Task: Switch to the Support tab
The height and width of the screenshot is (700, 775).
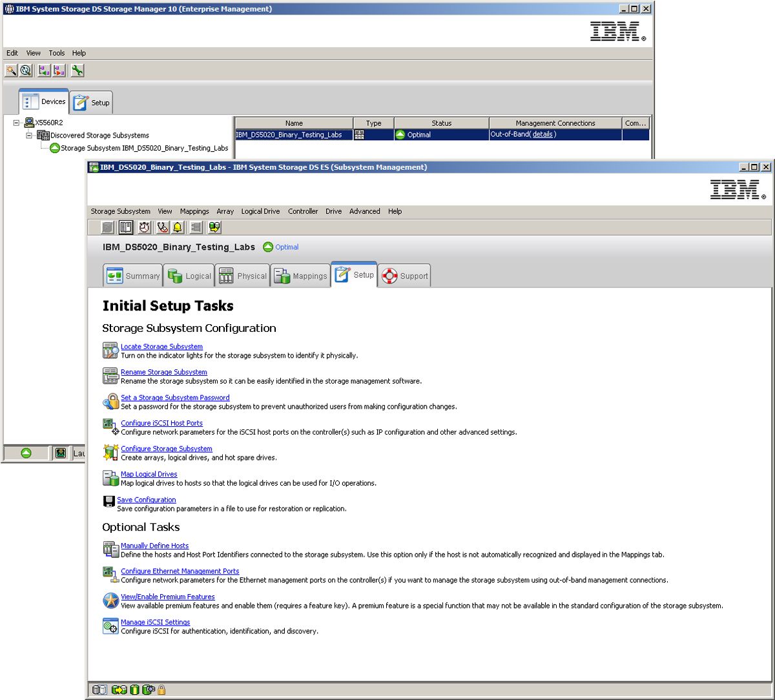Action: pyautogui.click(x=404, y=276)
